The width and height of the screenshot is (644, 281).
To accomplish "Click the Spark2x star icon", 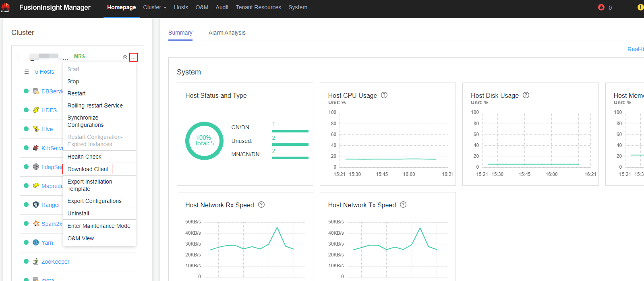I will pos(36,223).
